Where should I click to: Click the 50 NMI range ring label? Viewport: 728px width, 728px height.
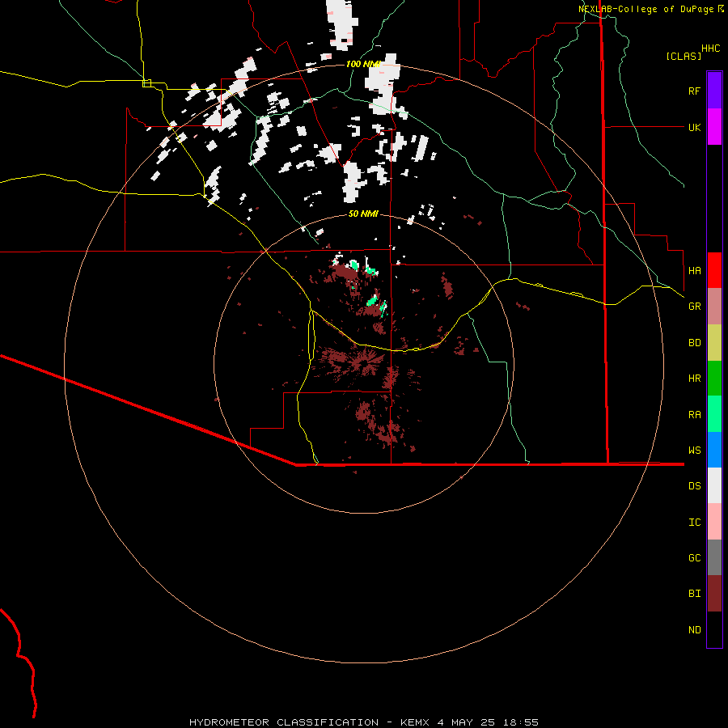363,214
